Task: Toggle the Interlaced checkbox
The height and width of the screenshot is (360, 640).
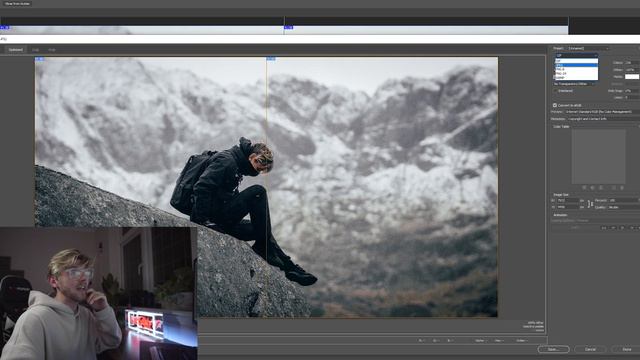Action: pos(555,91)
